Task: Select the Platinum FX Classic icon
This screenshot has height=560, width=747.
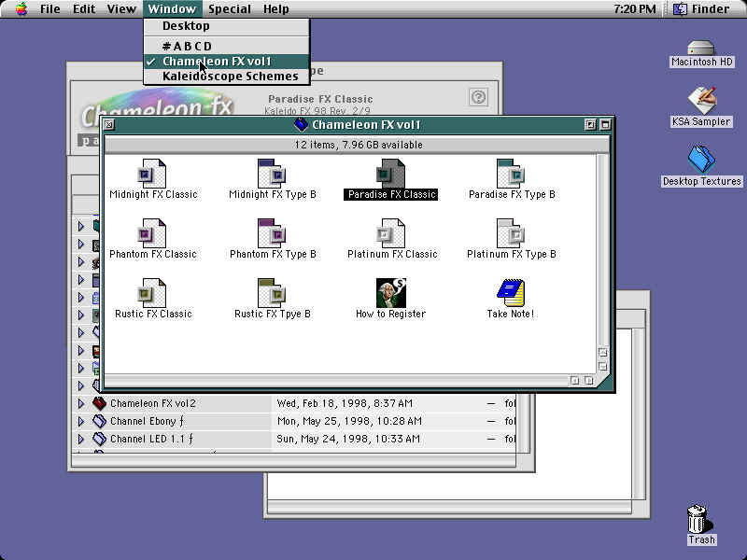Action: tap(390, 233)
